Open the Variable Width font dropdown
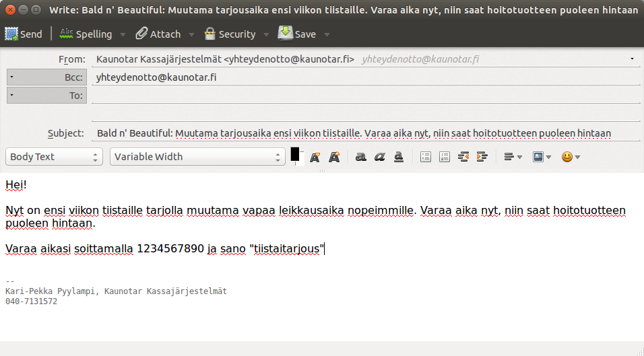This screenshot has height=356, width=644. click(x=197, y=157)
